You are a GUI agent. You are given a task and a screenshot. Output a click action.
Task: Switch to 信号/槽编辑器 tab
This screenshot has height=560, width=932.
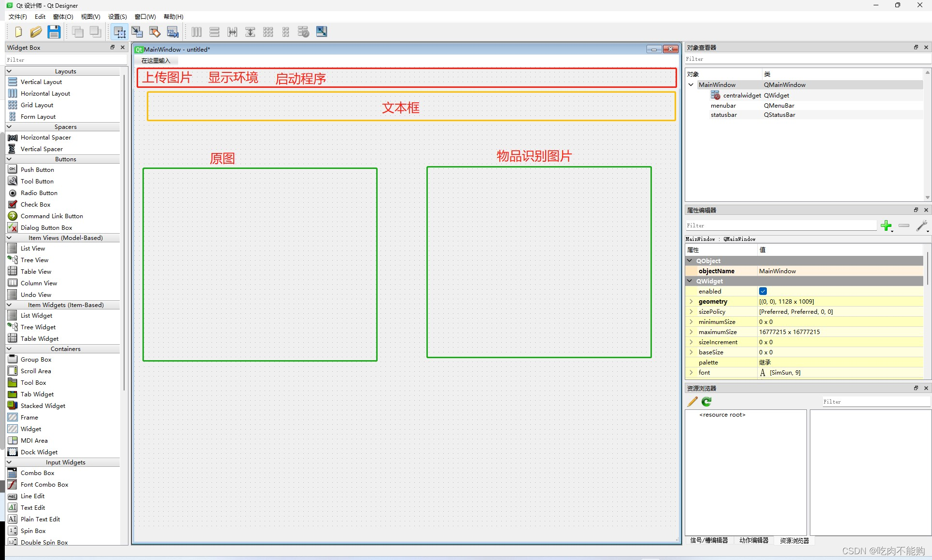tap(708, 540)
